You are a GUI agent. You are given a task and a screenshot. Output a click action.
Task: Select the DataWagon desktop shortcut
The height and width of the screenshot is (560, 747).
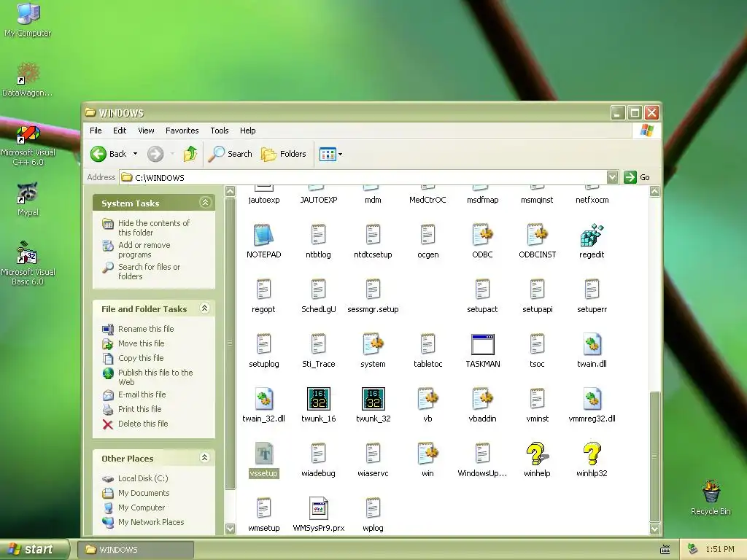(28, 74)
